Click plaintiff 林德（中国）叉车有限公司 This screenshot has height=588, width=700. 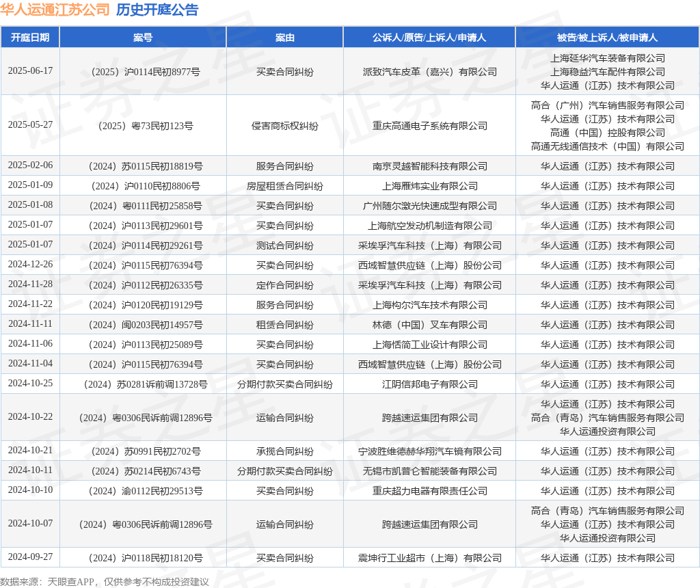click(x=429, y=325)
